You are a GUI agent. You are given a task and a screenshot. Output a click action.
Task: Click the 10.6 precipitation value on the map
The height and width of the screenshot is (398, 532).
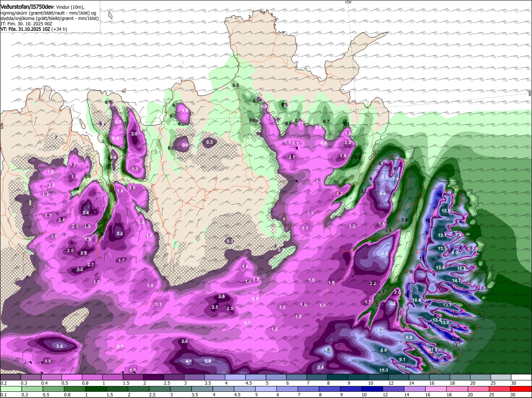click(416, 300)
